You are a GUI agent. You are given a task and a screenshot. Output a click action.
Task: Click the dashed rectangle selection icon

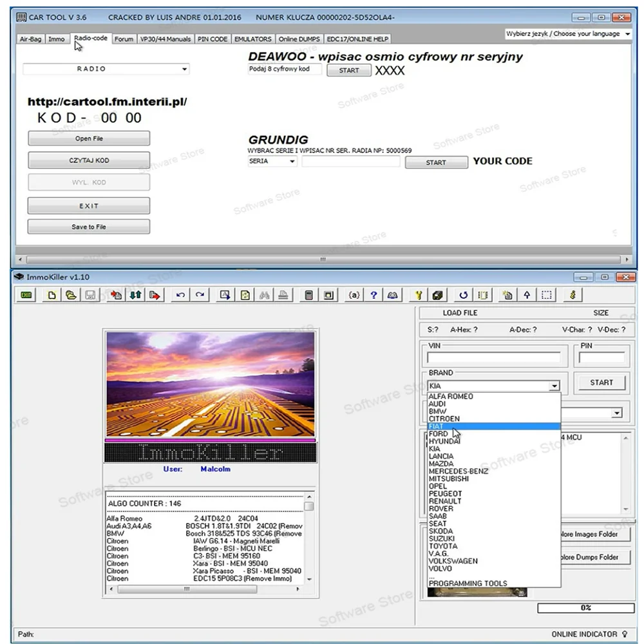[x=547, y=295]
